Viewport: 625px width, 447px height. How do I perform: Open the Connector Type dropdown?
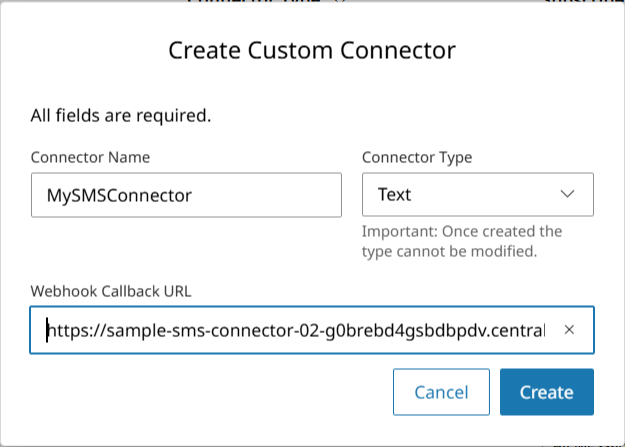478,195
